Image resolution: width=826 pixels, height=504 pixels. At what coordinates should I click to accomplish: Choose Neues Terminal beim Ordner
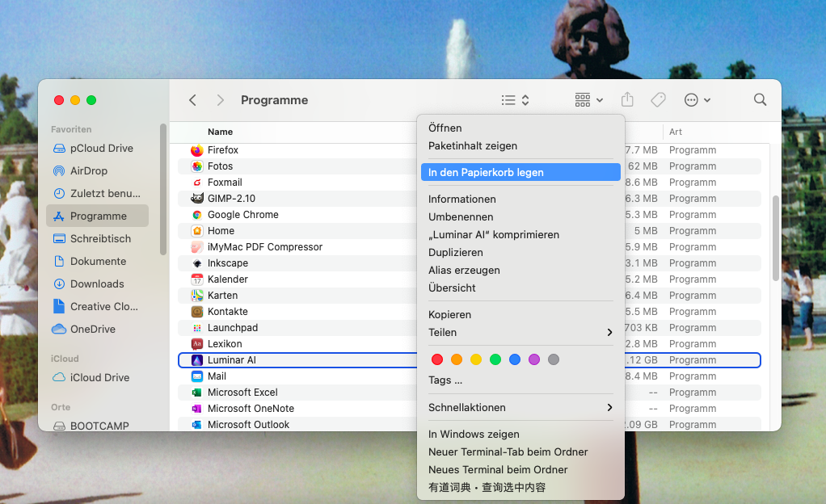coord(498,470)
